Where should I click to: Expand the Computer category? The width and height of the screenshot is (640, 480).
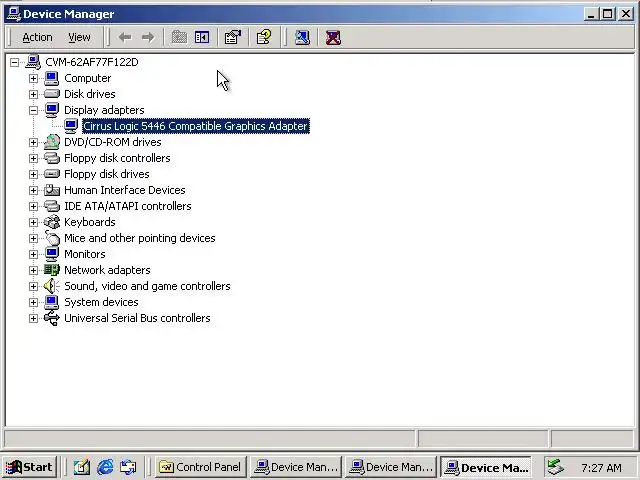pos(33,78)
